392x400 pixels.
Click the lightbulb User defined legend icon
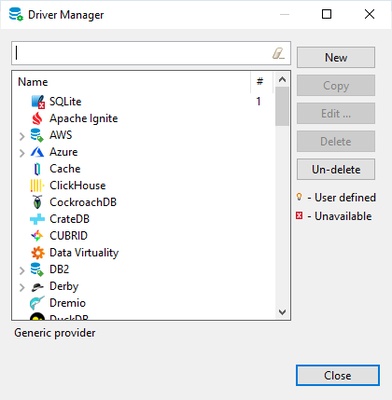pos(299,197)
